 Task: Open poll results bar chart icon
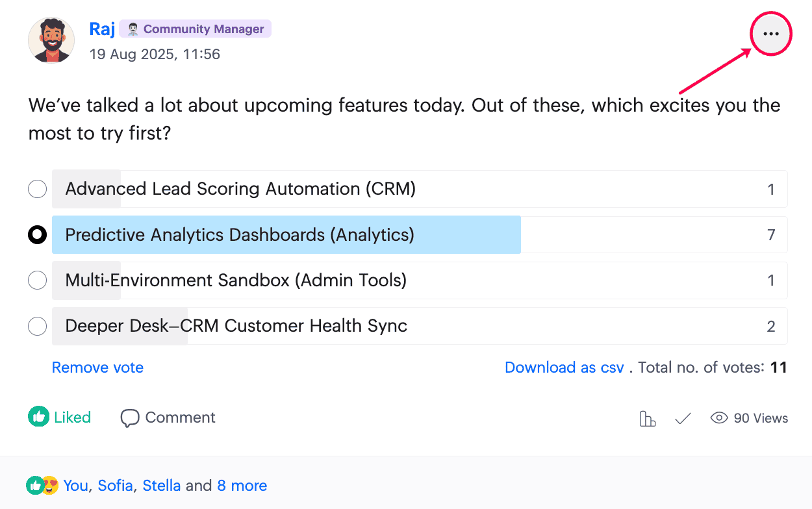click(x=648, y=419)
